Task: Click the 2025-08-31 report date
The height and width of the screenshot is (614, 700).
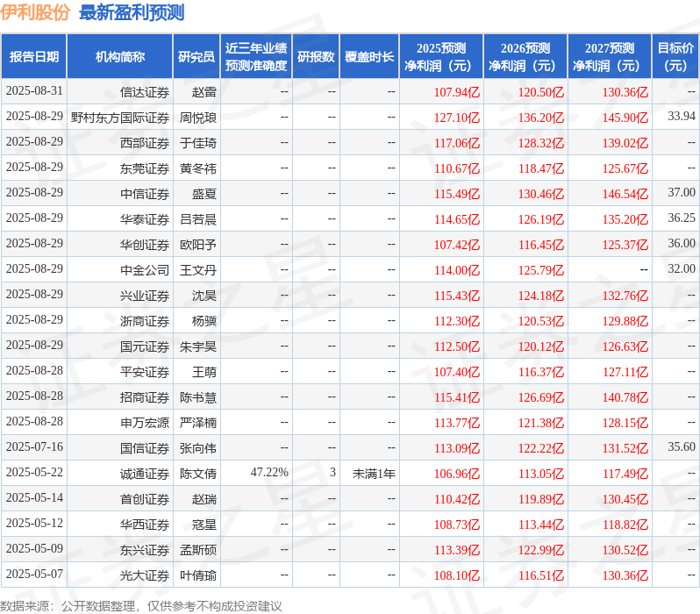Action: (x=34, y=91)
